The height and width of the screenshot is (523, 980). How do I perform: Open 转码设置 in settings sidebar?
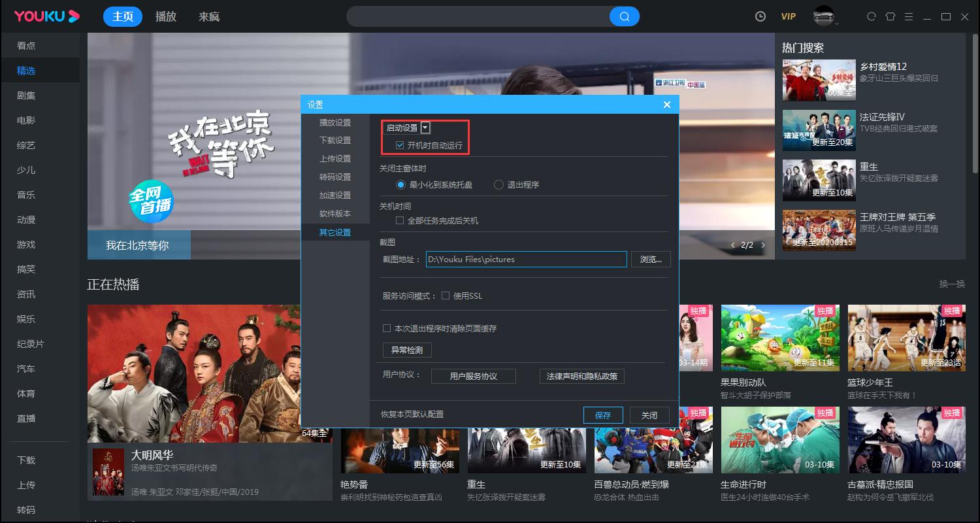pyautogui.click(x=335, y=177)
